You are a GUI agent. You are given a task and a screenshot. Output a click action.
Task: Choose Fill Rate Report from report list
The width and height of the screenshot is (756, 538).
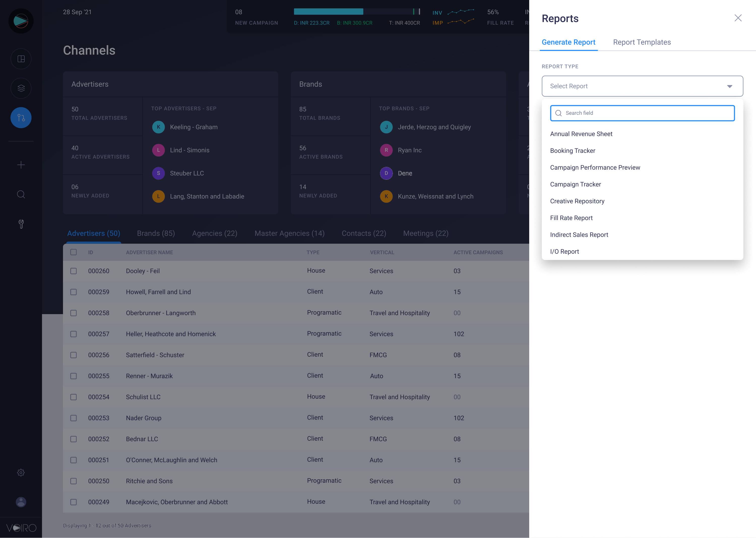tap(571, 218)
